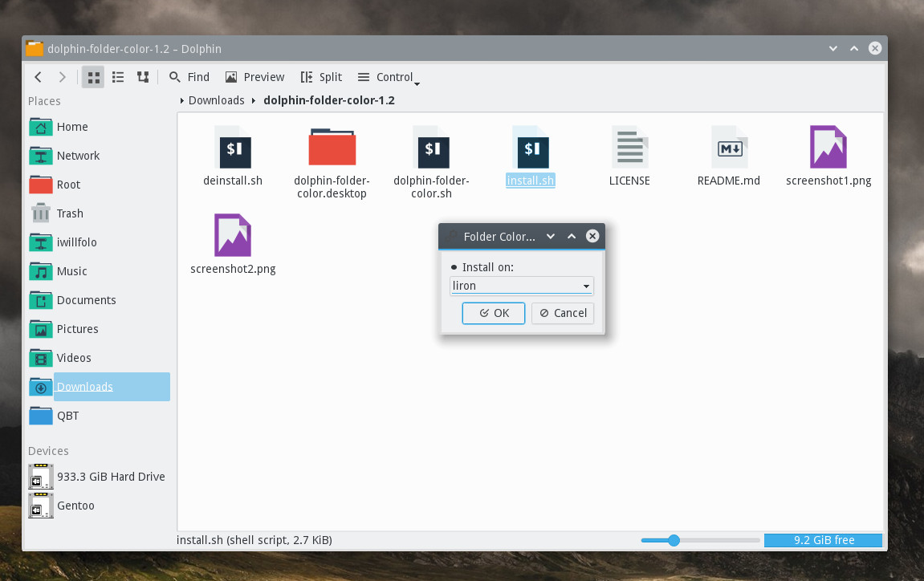The image size is (924, 581).
Task: Open the Find search tool
Action: pos(189,77)
